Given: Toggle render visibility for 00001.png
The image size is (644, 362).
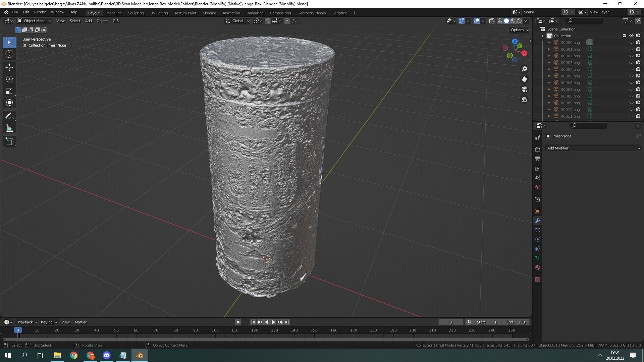Looking at the screenshot, I should coord(638,49).
